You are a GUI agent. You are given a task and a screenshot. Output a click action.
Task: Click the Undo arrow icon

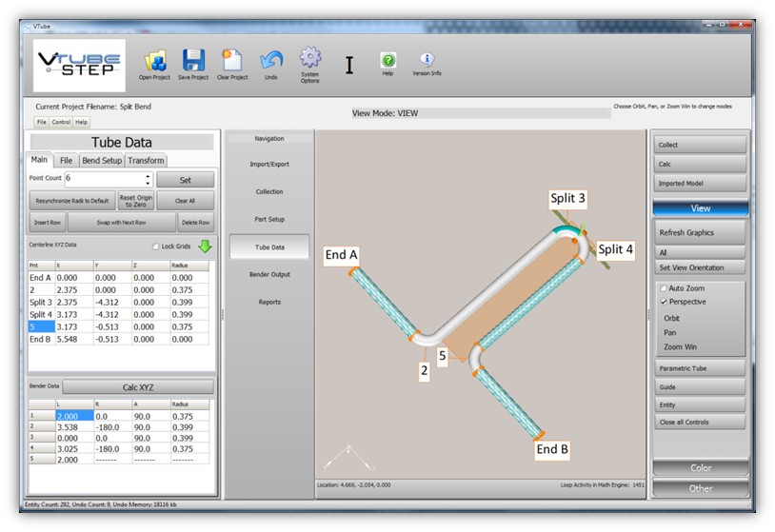[271, 61]
